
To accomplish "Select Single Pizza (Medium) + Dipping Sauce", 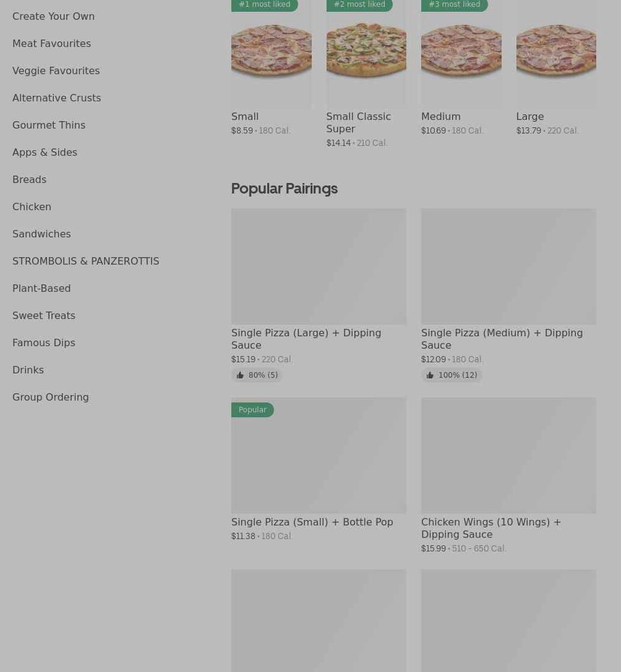I will 502,339.
